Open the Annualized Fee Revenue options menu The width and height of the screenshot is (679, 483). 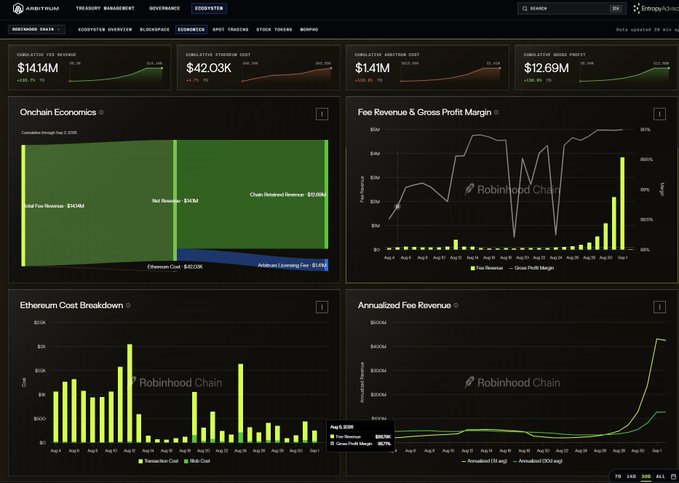(659, 307)
